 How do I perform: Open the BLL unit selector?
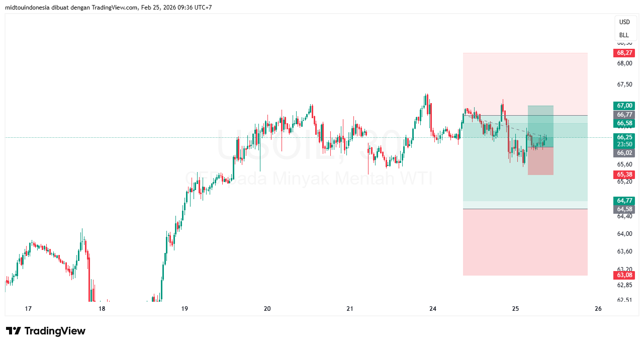click(624, 35)
